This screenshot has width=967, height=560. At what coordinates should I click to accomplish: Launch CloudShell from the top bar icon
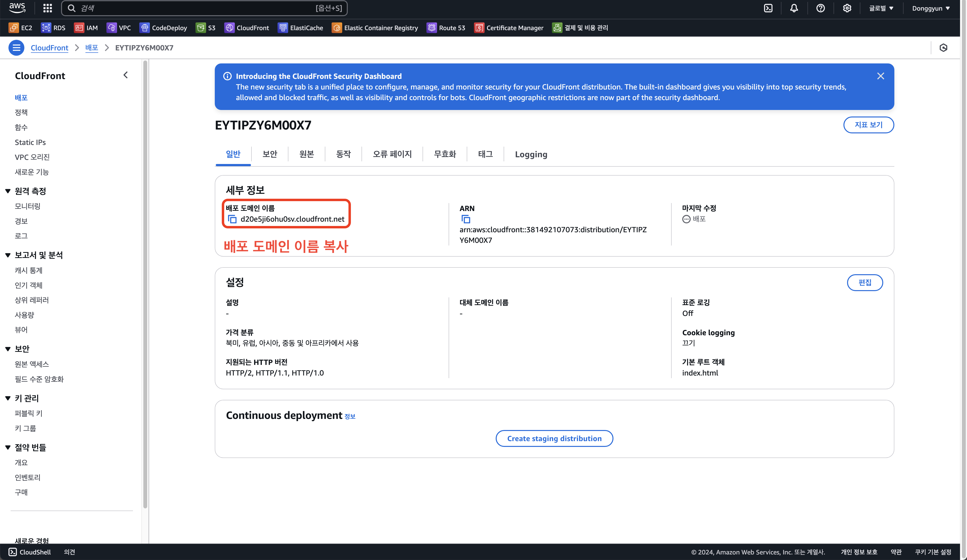768,8
